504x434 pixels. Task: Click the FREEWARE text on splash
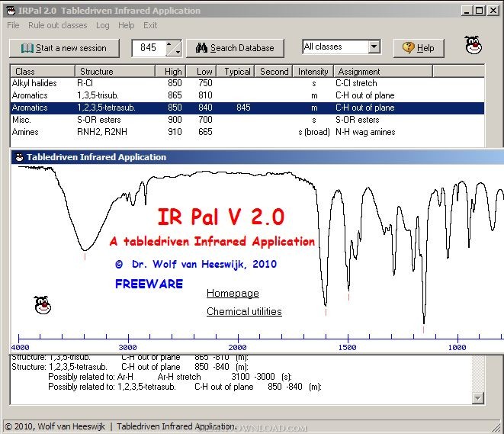click(x=149, y=284)
